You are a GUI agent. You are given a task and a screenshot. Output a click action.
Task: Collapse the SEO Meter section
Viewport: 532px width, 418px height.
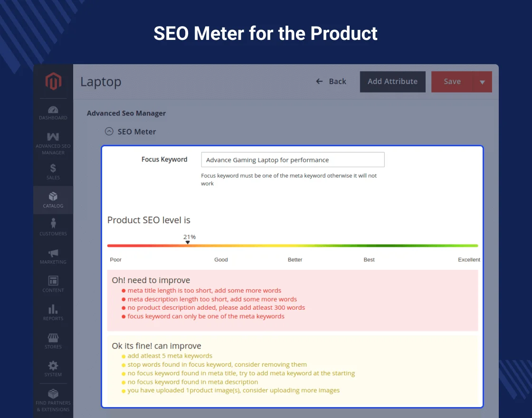(x=109, y=132)
